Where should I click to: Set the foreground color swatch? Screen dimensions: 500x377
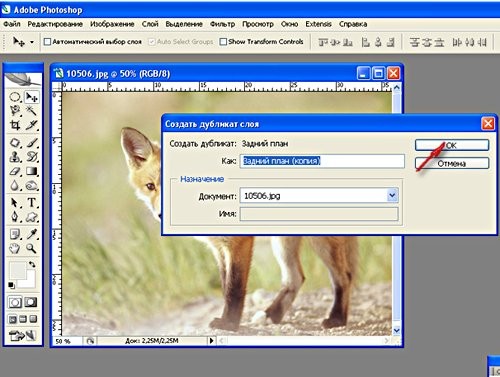[17, 270]
